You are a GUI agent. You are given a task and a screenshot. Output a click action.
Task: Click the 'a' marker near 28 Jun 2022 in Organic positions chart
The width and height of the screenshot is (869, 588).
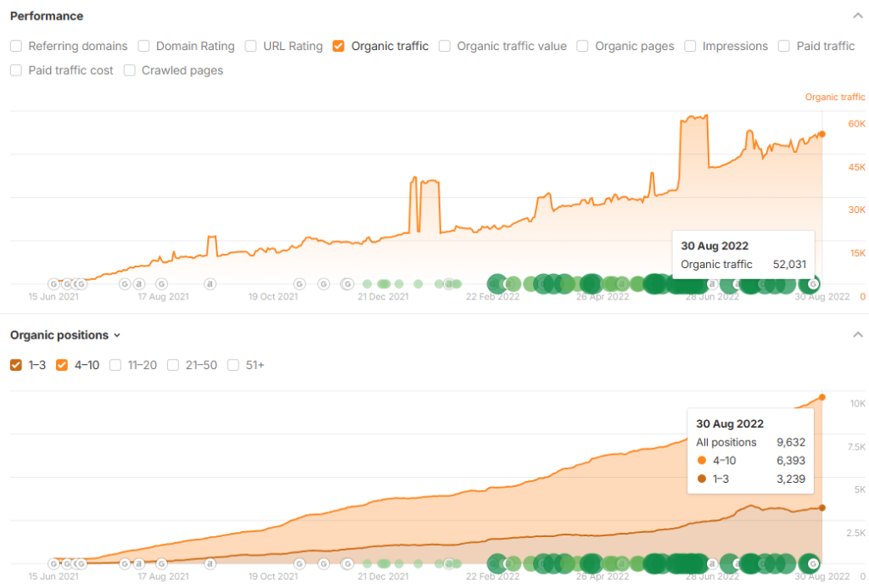(x=712, y=563)
